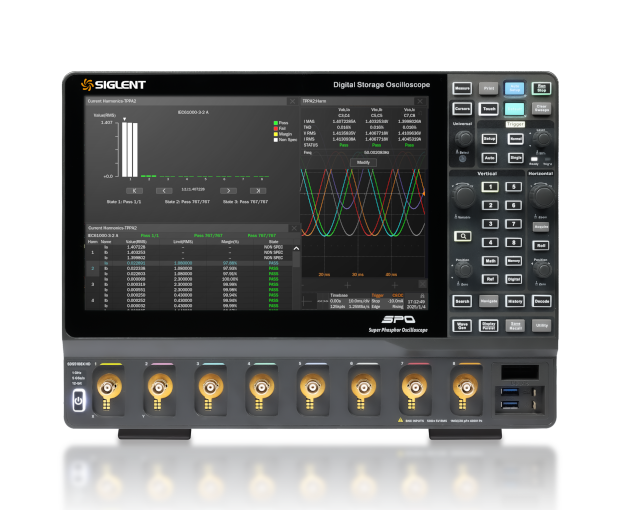The width and height of the screenshot is (620, 510).
Task: Jump to the last harmonic with >| button
Action: tap(258, 189)
